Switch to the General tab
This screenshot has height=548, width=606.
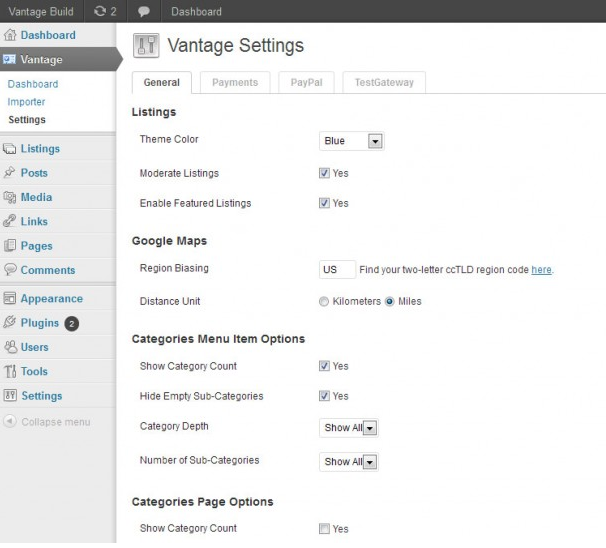click(x=162, y=82)
